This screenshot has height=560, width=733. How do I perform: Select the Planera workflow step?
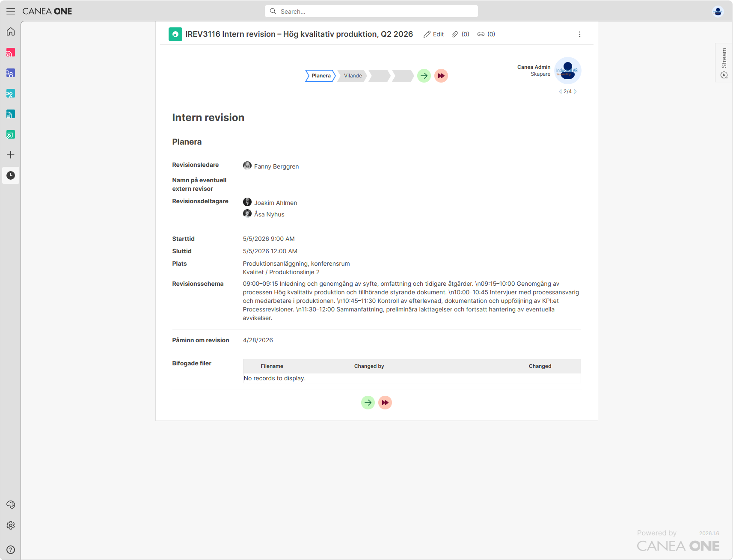321,76
